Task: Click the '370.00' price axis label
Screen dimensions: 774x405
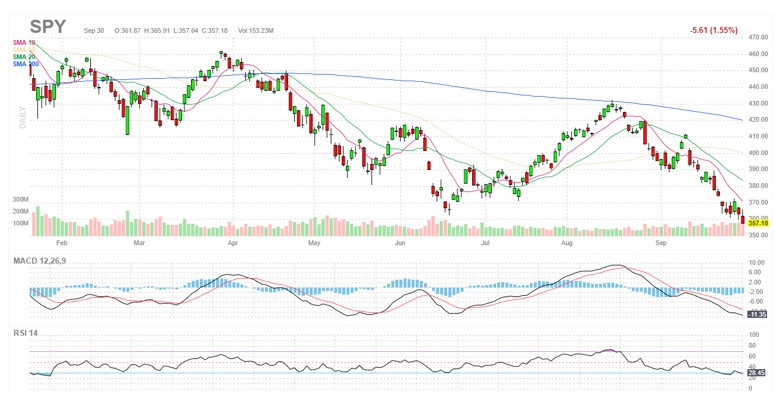Action: pos(758,202)
